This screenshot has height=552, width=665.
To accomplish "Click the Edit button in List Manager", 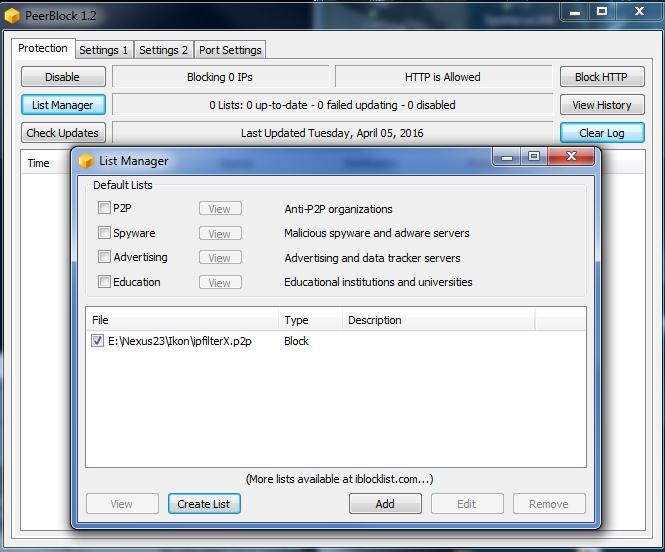I will [467, 504].
